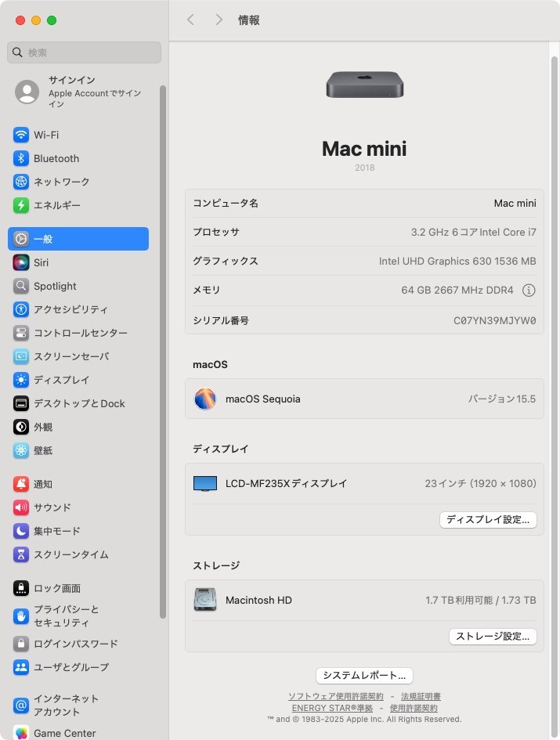Click the 64 GB 2667 MHz DDR4 memory value
This screenshot has width=560, height=740.
coord(457,291)
